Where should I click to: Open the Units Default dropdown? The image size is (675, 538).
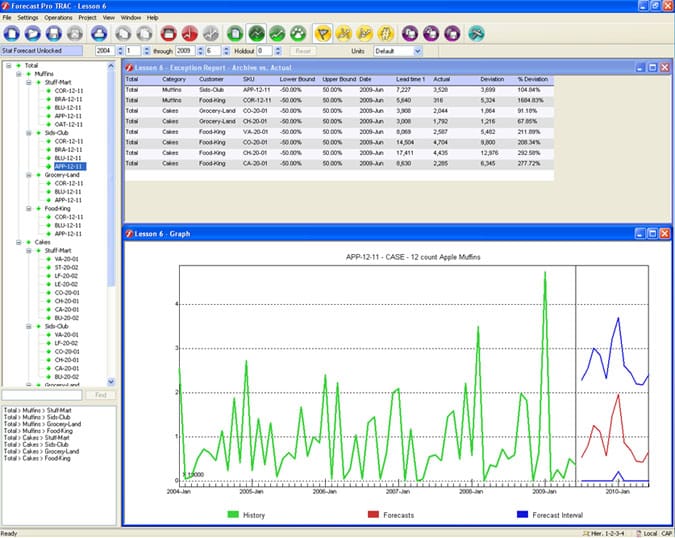pyautogui.click(x=417, y=51)
